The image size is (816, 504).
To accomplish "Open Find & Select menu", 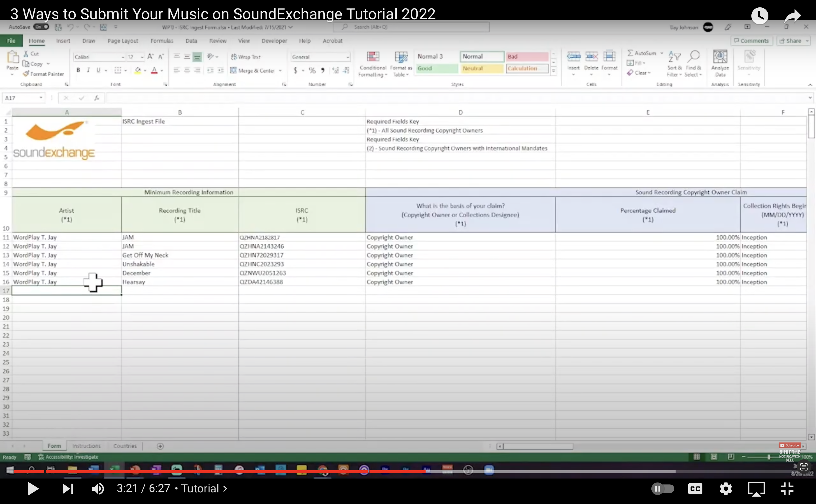I will pyautogui.click(x=693, y=64).
